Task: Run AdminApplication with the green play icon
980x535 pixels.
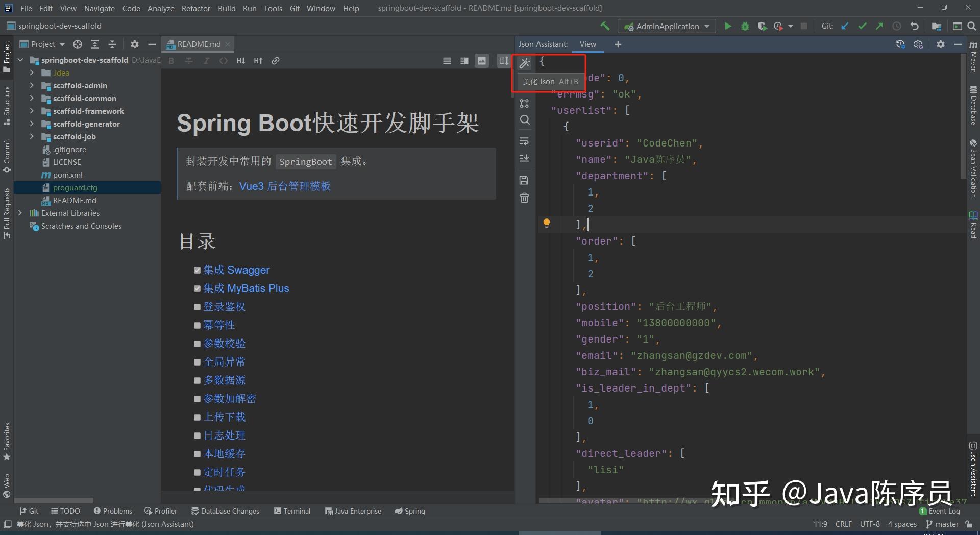Action: pyautogui.click(x=727, y=26)
